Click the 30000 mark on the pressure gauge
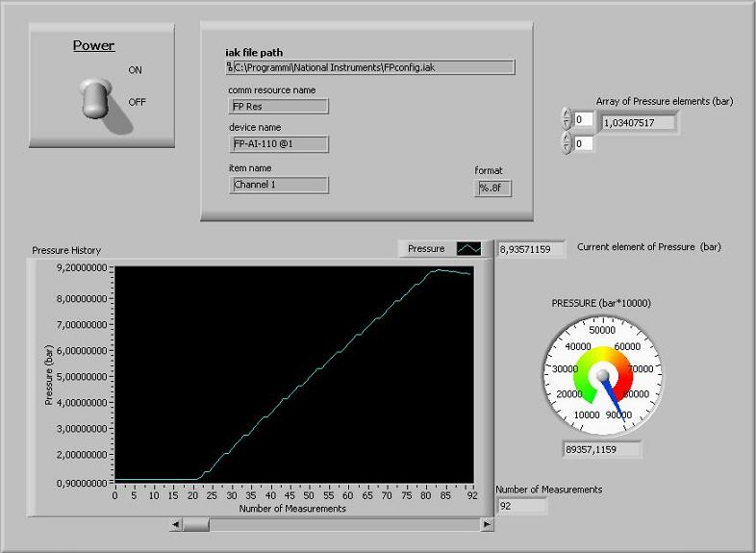This screenshot has width=756, height=553. pyautogui.click(x=565, y=369)
